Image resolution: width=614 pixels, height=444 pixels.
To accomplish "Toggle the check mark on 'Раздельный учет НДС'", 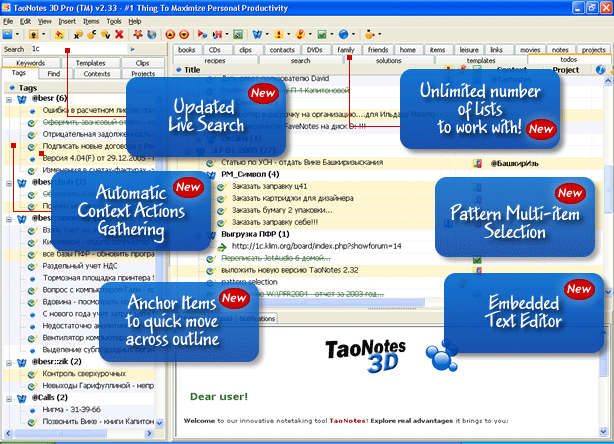I will pos(32,267).
